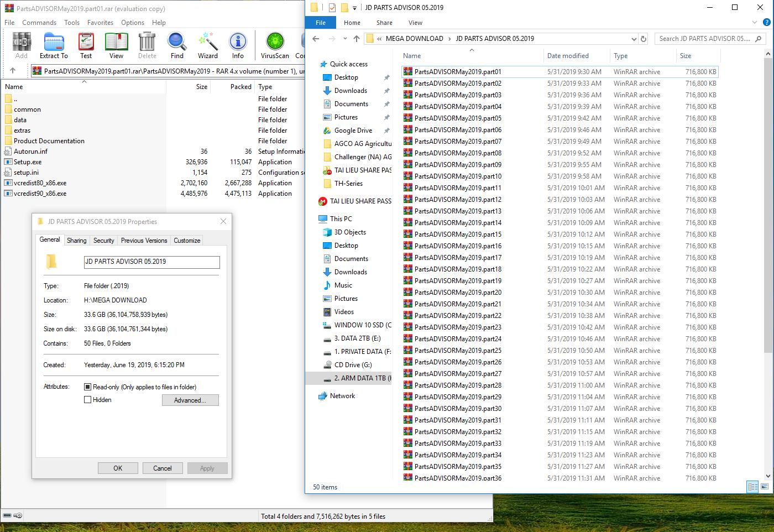774x532 pixels.
Task: Open the File tab in Explorer
Action: point(321,23)
